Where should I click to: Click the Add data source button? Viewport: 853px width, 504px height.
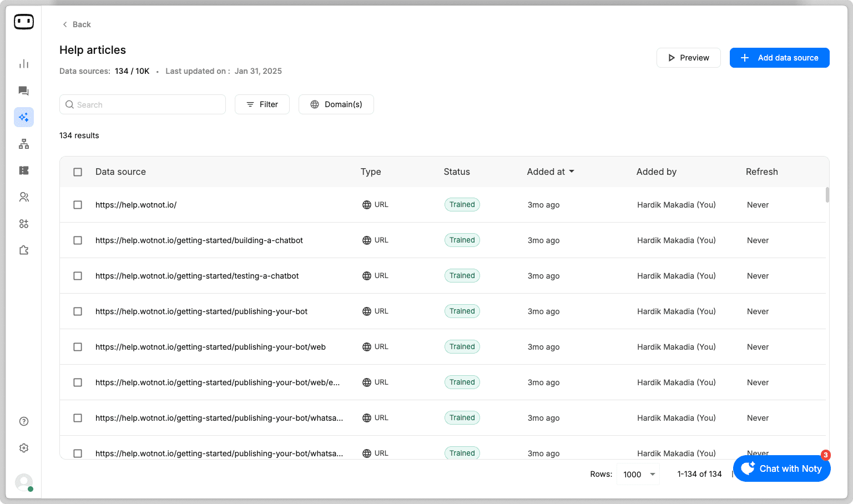tap(779, 58)
